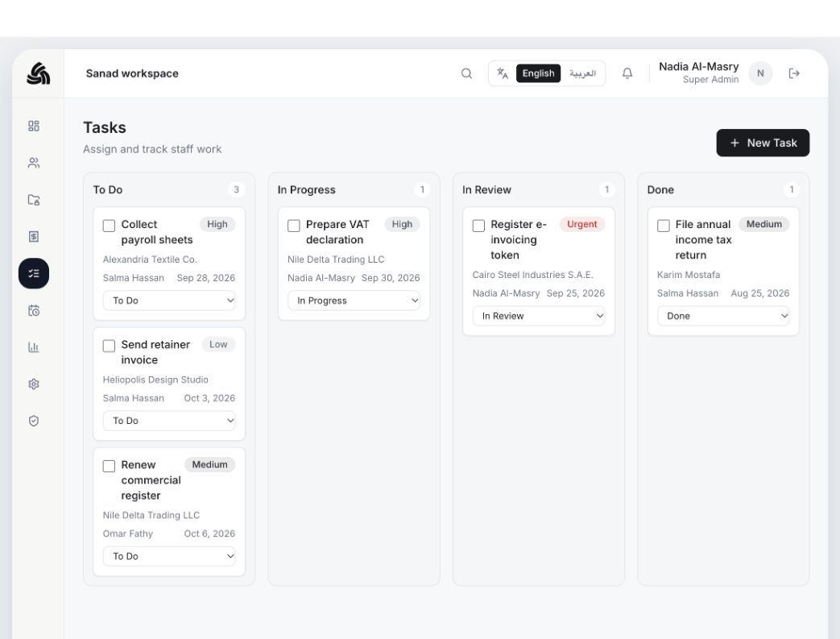The width and height of the screenshot is (840, 639).
Task: Click the Sanad logo icon
Action: coord(38,73)
